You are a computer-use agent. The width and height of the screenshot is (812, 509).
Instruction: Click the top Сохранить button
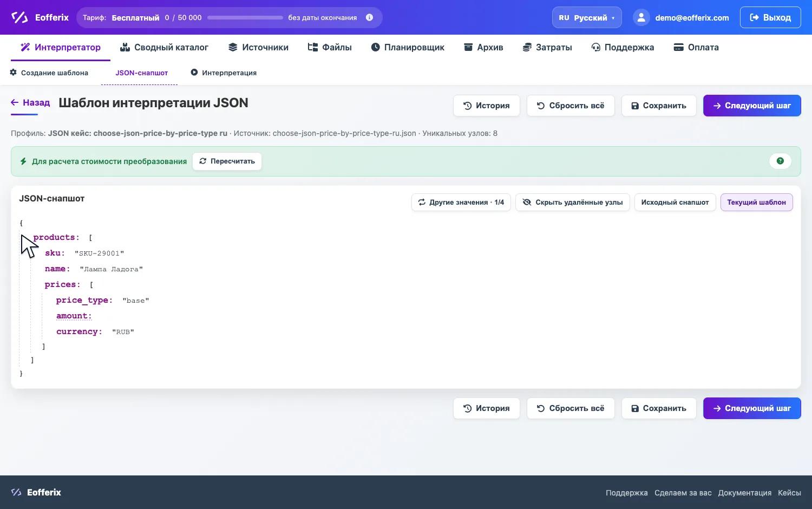click(x=658, y=106)
